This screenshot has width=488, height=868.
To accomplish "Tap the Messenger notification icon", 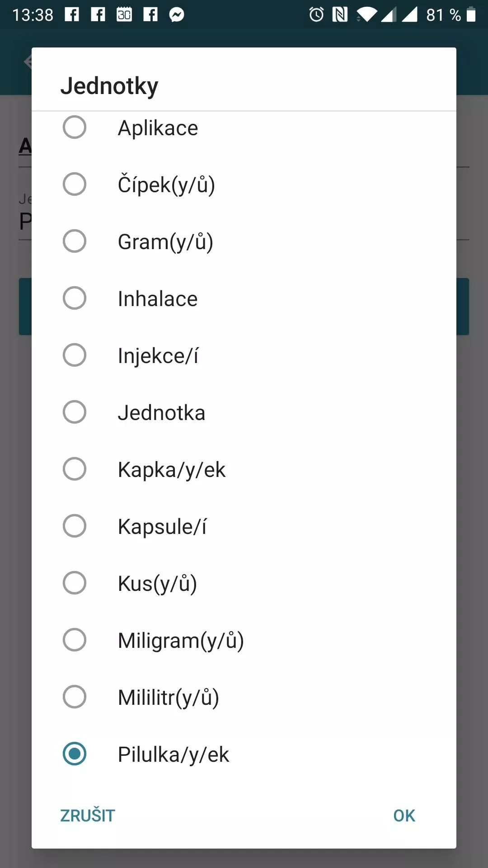I will [177, 15].
